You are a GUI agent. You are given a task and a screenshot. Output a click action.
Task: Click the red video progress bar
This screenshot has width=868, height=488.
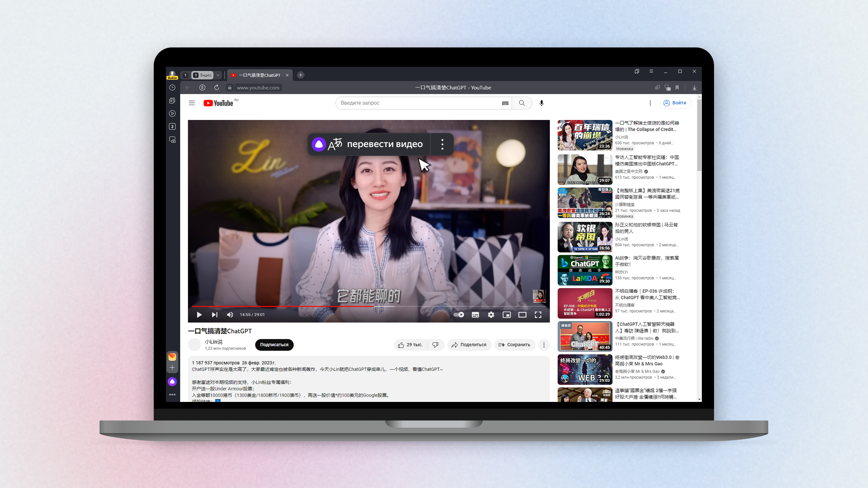pyautogui.click(x=281, y=306)
